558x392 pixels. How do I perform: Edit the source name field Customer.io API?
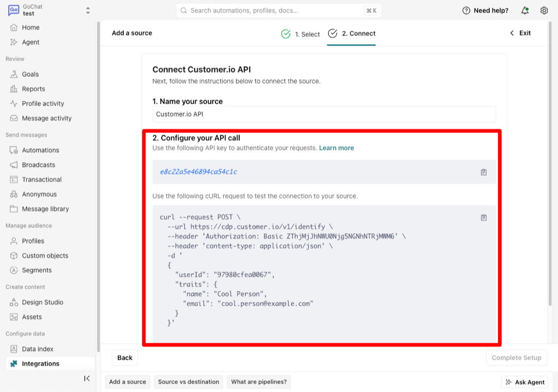click(324, 114)
